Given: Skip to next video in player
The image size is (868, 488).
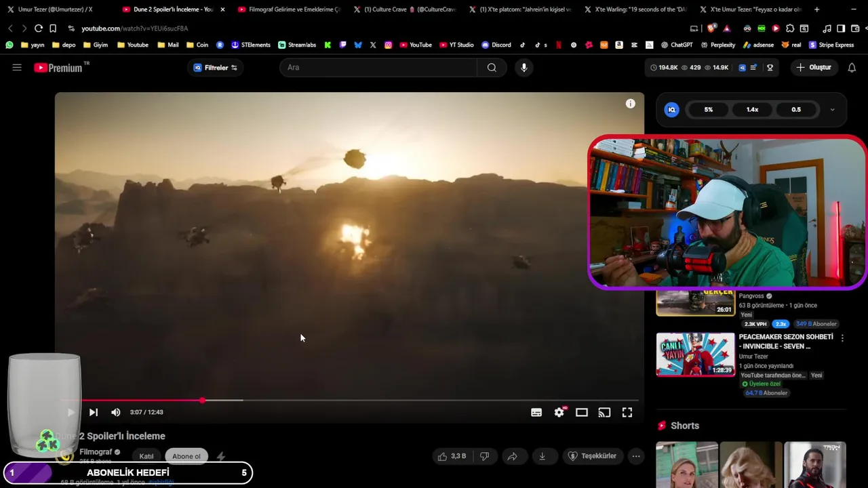Looking at the screenshot, I should coord(94,412).
